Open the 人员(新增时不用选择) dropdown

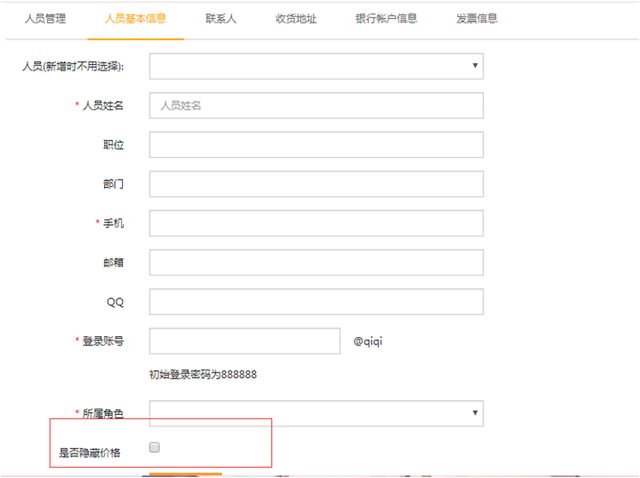(316, 66)
